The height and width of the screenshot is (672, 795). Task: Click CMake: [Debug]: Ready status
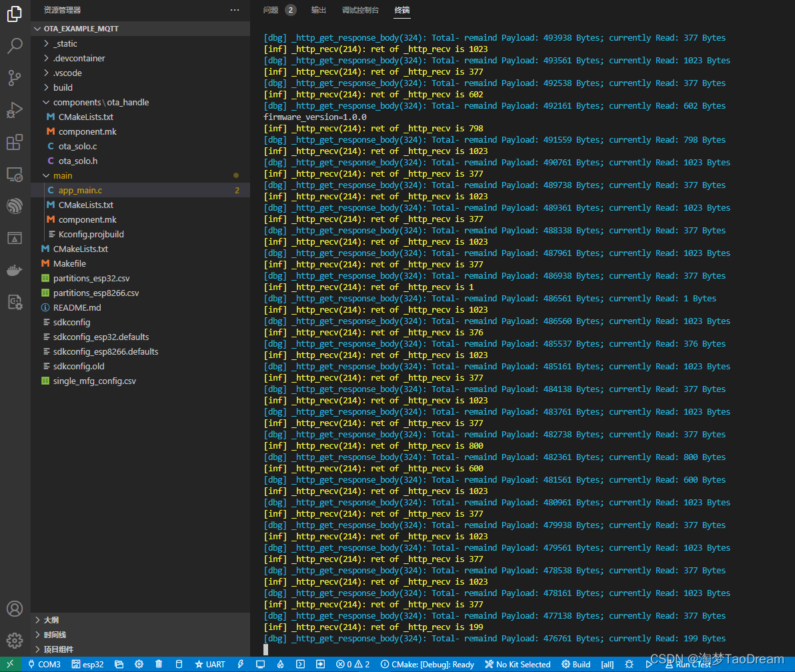click(427, 664)
